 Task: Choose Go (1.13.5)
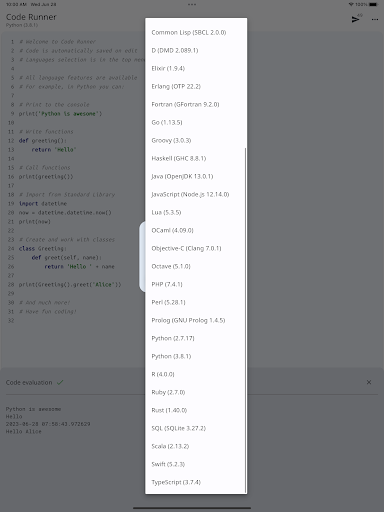pyautogui.click(x=196, y=122)
